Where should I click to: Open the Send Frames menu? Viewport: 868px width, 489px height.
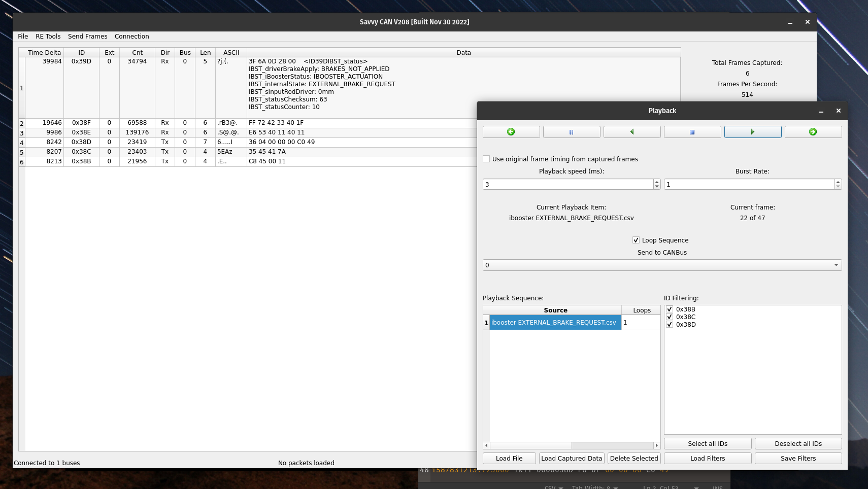[87, 37]
